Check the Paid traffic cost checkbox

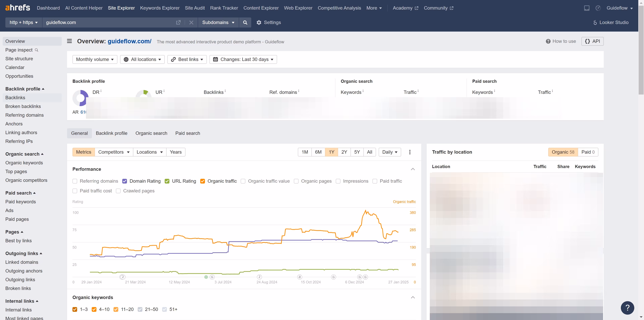[x=75, y=191]
